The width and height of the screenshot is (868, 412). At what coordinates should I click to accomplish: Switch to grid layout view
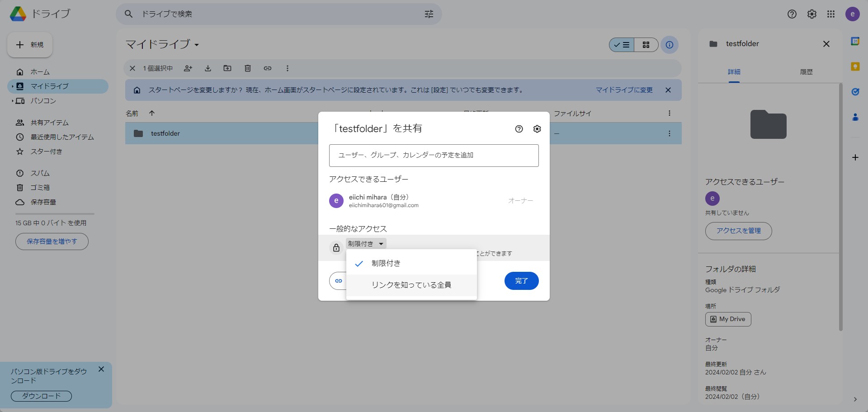coord(646,45)
